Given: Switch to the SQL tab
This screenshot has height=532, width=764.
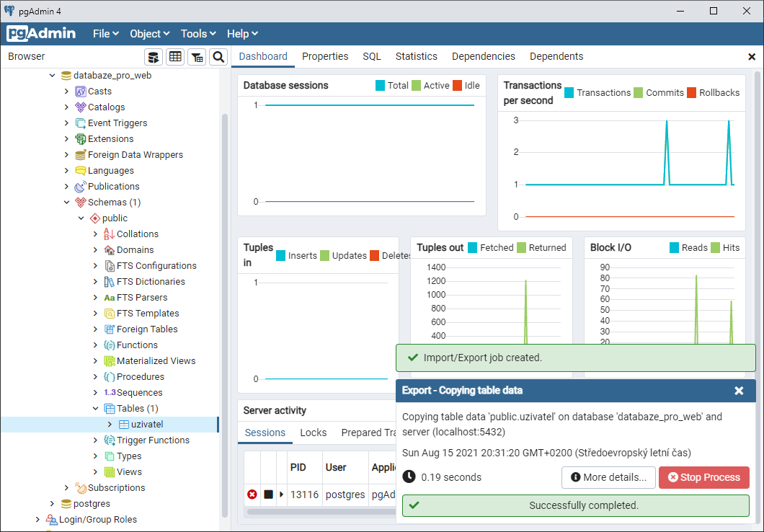Looking at the screenshot, I should tap(370, 56).
